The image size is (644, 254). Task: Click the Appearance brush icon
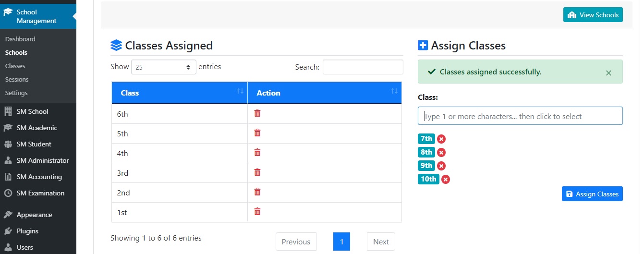point(8,215)
